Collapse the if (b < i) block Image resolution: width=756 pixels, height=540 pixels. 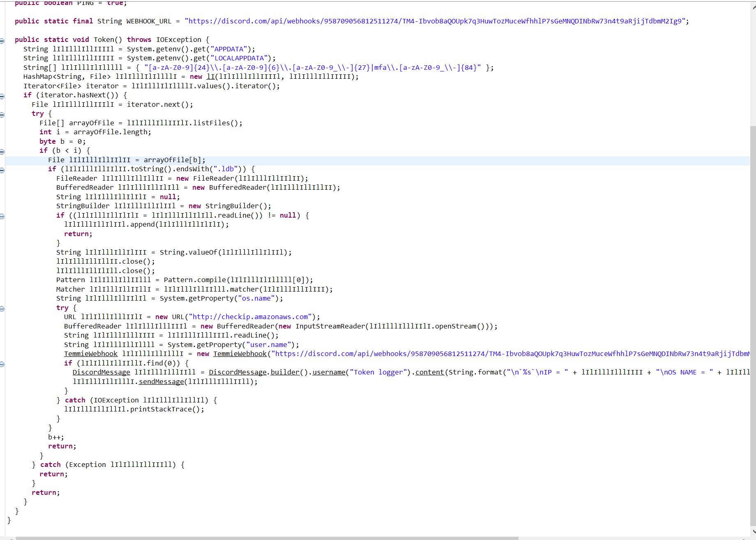point(2,151)
